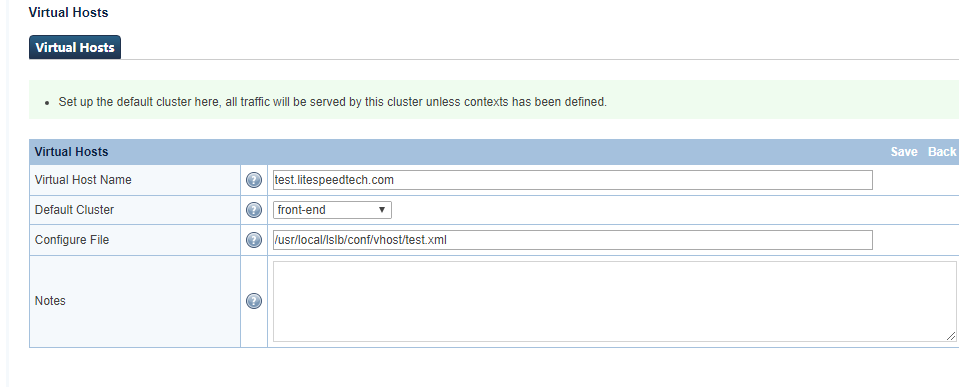
Task: Go Back from the Virtual Hosts form
Action: tap(942, 152)
